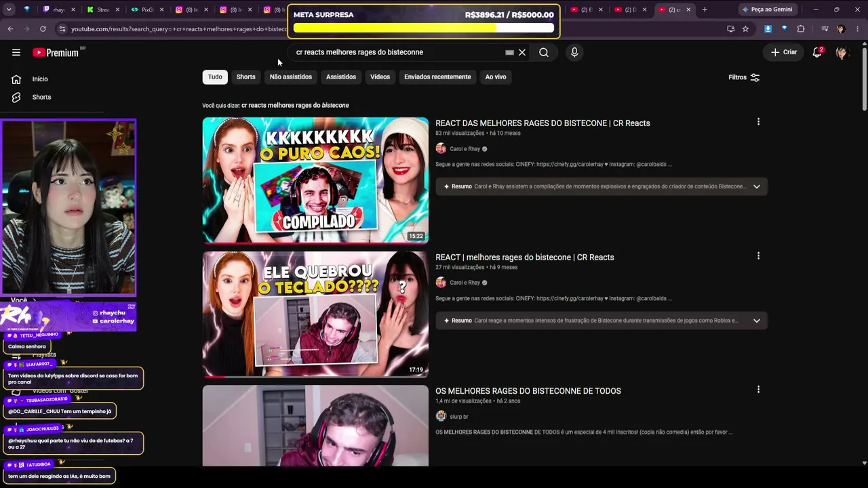Image resolution: width=868 pixels, height=488 pixels.
Task: Bookmark this page with the star
Action: tap(745, 29)
